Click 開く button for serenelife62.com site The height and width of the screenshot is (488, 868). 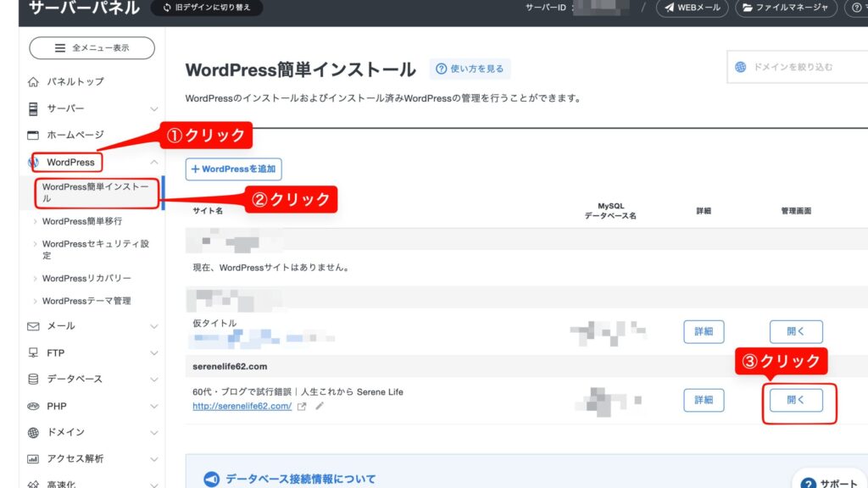[x=796, y=400]
